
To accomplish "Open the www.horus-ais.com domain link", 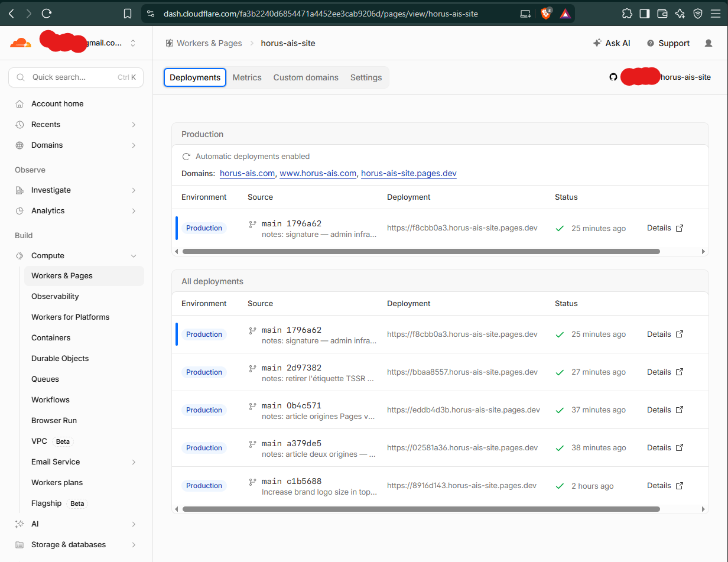I will pyautogui.click(x=318, y=173).
